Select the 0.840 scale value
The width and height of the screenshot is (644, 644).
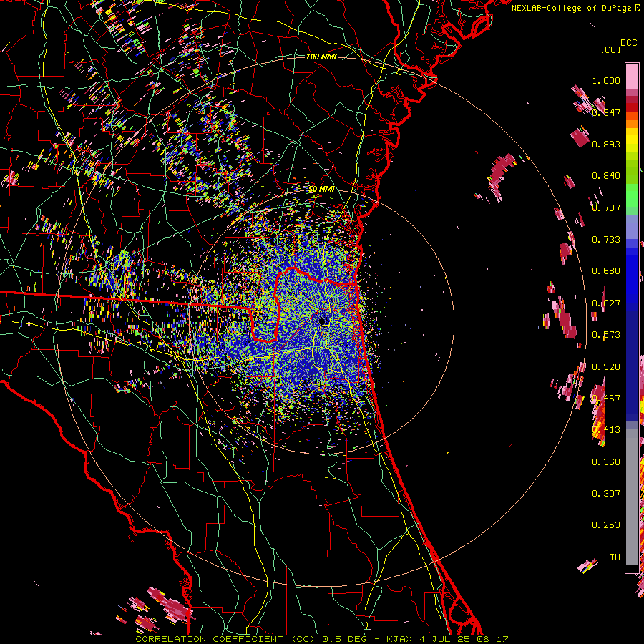(606, 176)
